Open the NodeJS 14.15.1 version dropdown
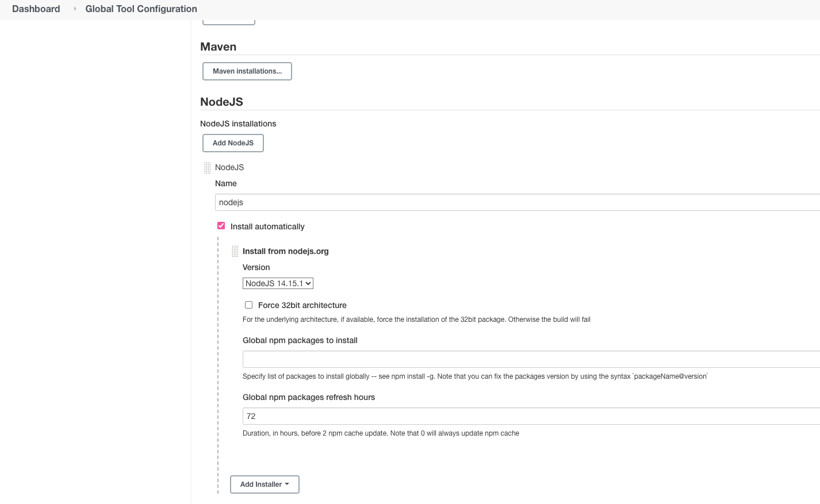The width and height of the screenshot is (820, 504). (278, 283)
